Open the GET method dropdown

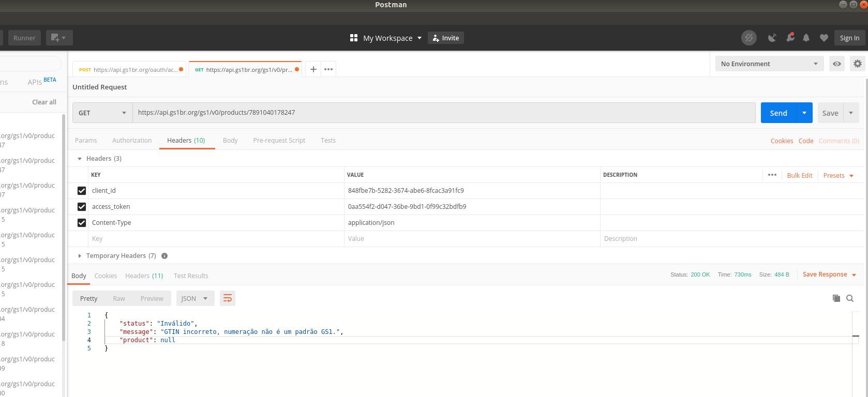click(102, 113)
